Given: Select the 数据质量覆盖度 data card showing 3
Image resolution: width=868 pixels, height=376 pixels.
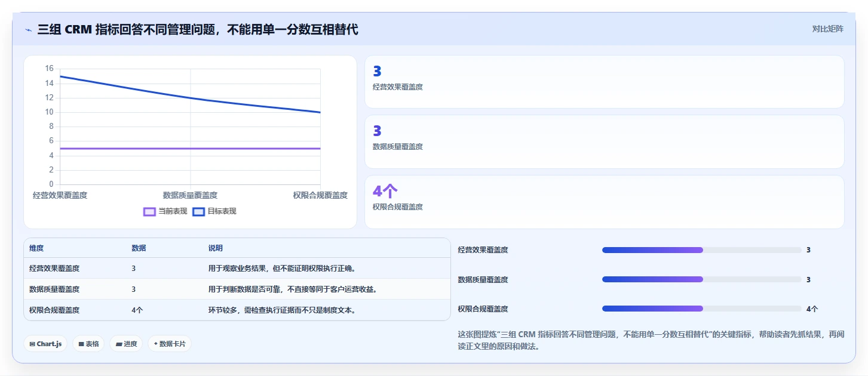Looking at the screenshot, I should point(605,141).
